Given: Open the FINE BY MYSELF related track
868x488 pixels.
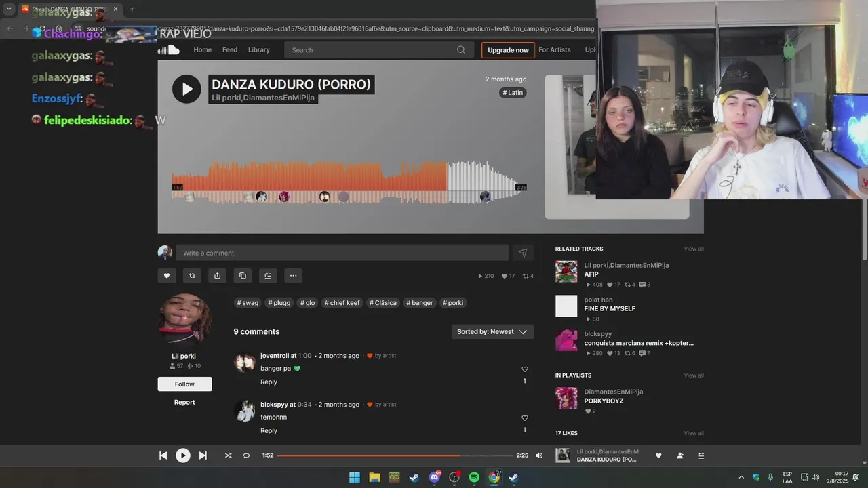Looking at the screenshot, I should coord(610,308).
